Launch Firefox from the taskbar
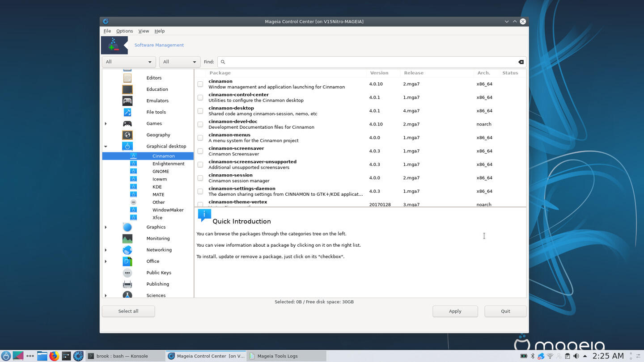Screen dimensions: 644x362 click(x=54, y=356)
